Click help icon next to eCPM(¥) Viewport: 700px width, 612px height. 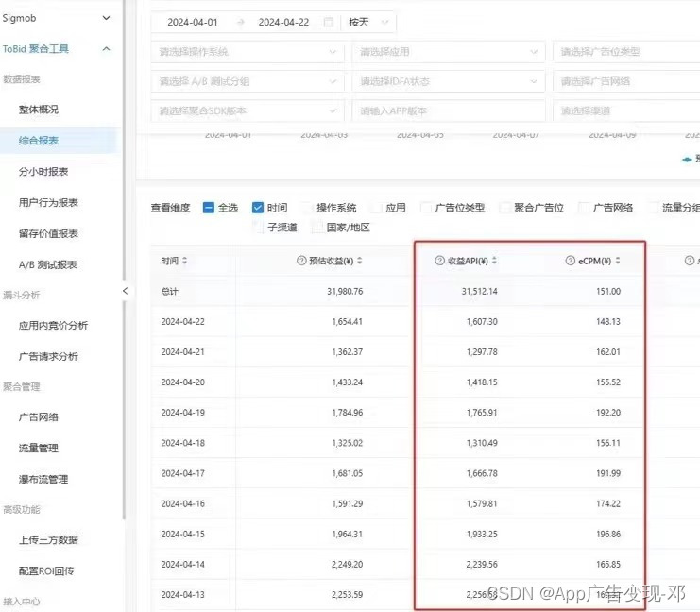coord(570,261)
